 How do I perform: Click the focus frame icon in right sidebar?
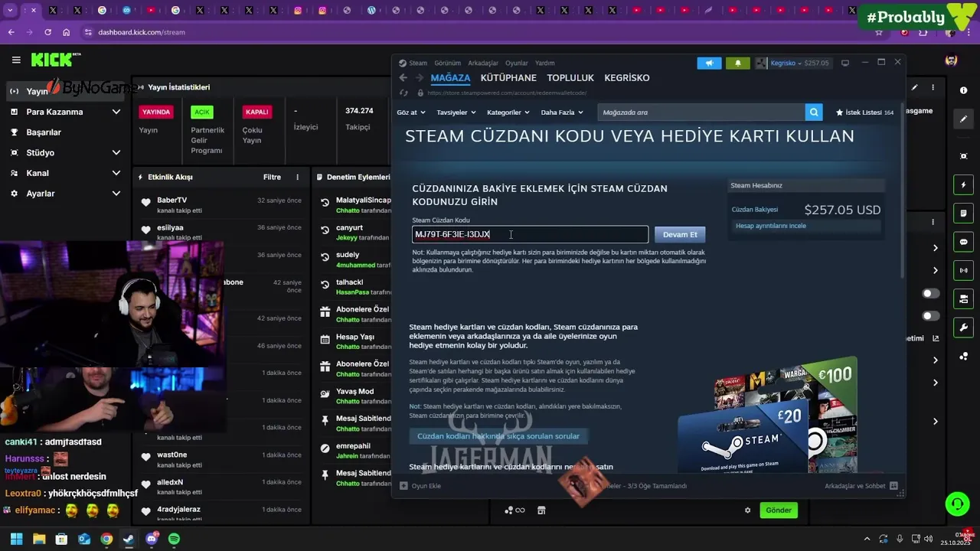tap(963, 156)
